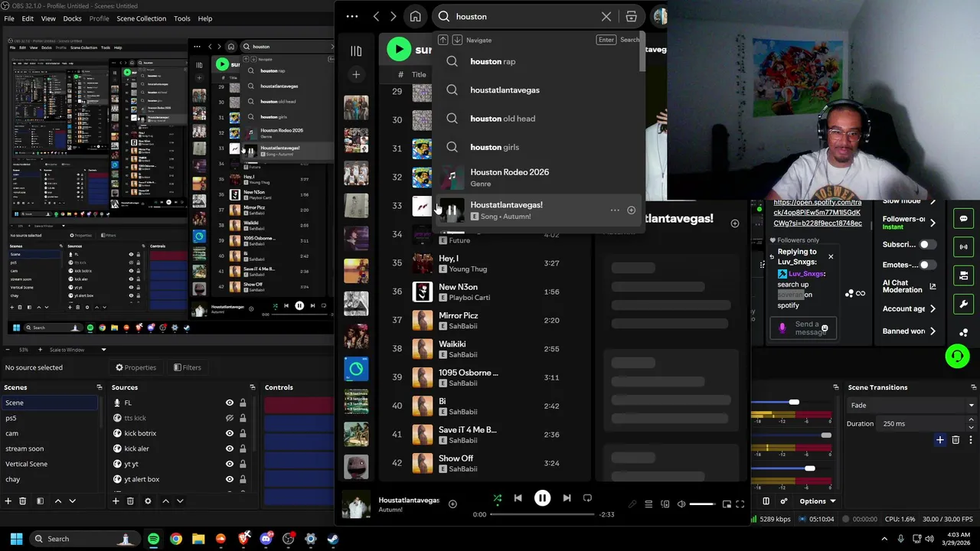Go back in Spotify navigation
This screenshot has height=551, width=980.
point(376,16)
